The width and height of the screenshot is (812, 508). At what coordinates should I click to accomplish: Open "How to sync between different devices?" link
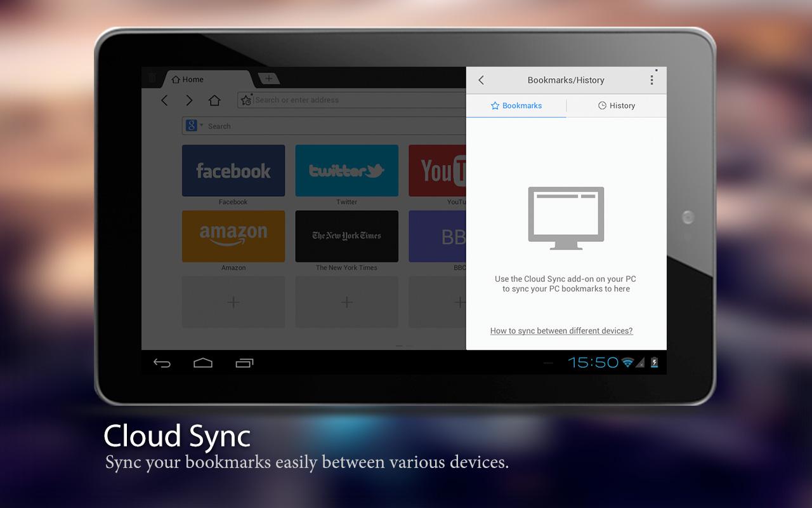point(561,331)
